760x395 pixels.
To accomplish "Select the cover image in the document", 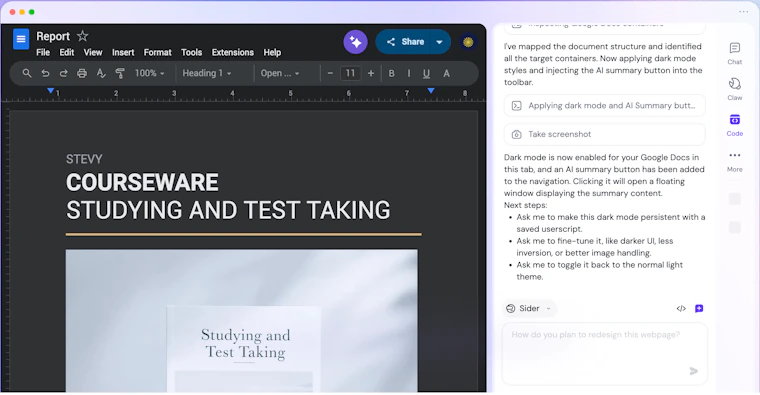I will click(241, 320).
